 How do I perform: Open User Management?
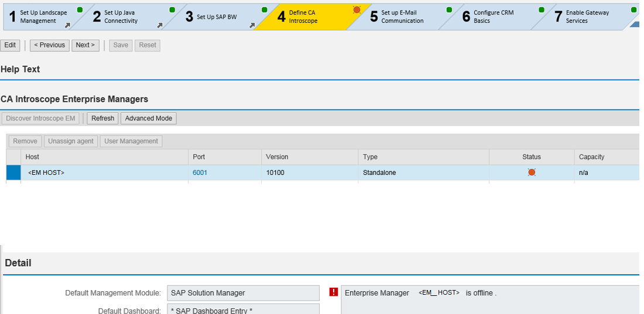click(x=131, y=141)
